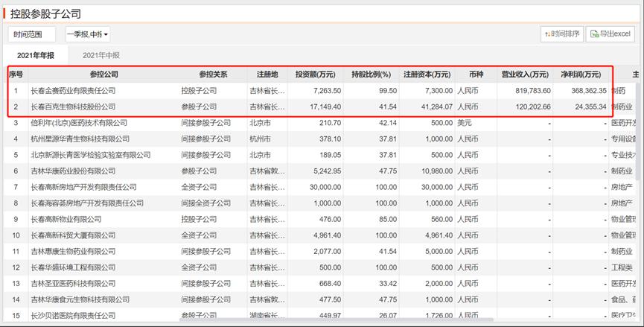Click the 41,284.07 registered capital cell
This screenshot has height=327, width=644.
[437, 107]
